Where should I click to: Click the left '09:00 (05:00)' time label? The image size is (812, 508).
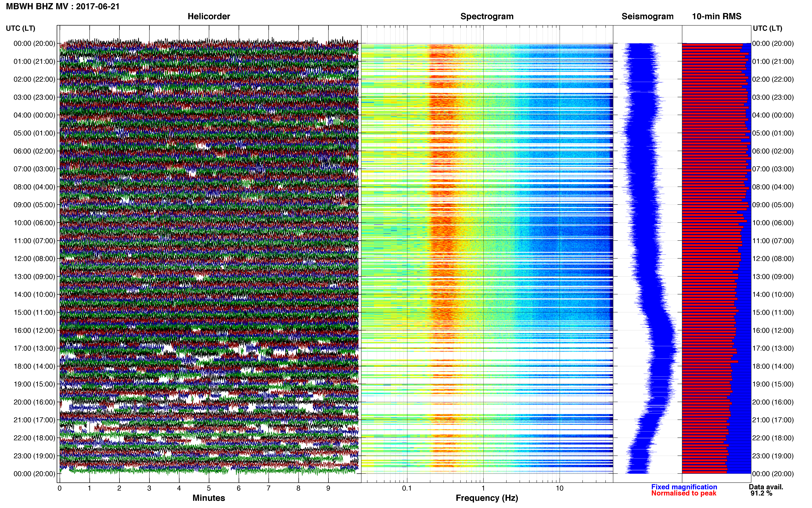(x=34, y=205)
